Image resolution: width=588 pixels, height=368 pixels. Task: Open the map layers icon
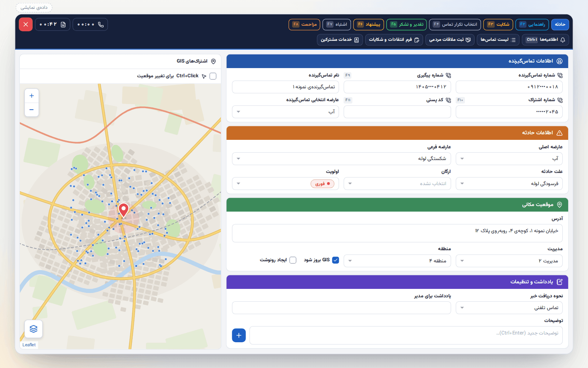pyautogui.click(x=33, y=329)
